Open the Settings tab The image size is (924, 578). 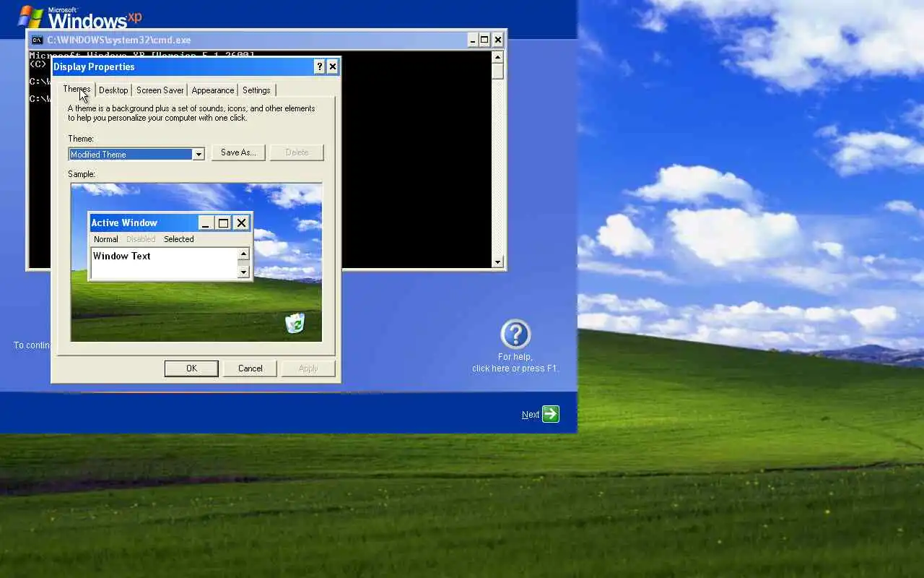pos(256,90)
